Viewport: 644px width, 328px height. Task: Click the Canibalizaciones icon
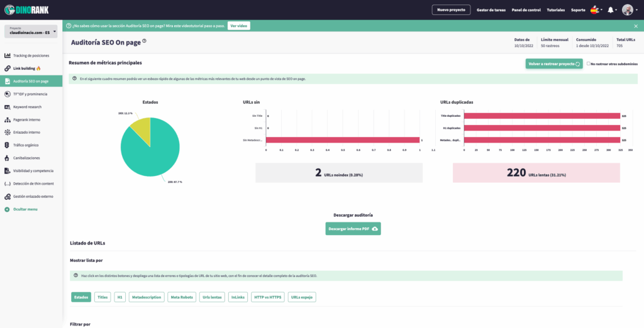(8, 158)
